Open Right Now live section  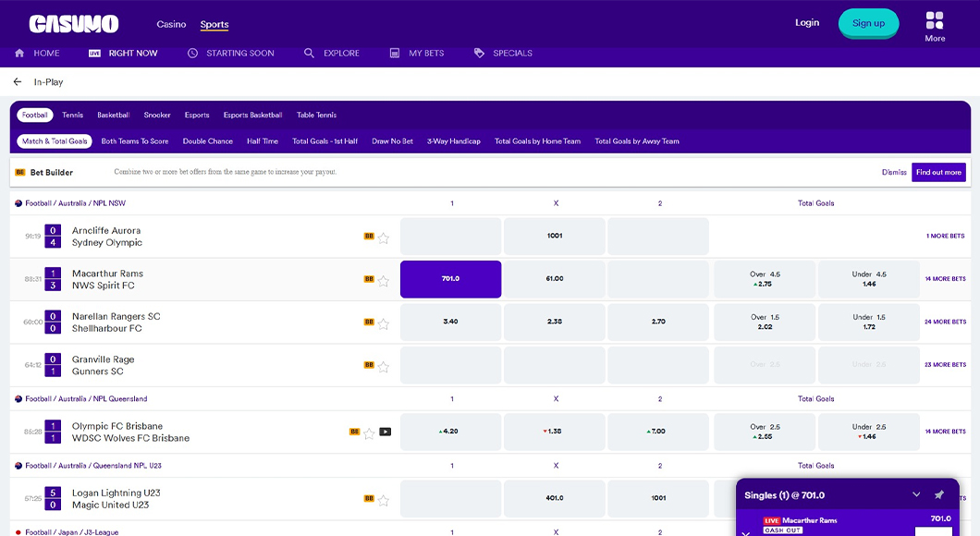coord(123,53)
